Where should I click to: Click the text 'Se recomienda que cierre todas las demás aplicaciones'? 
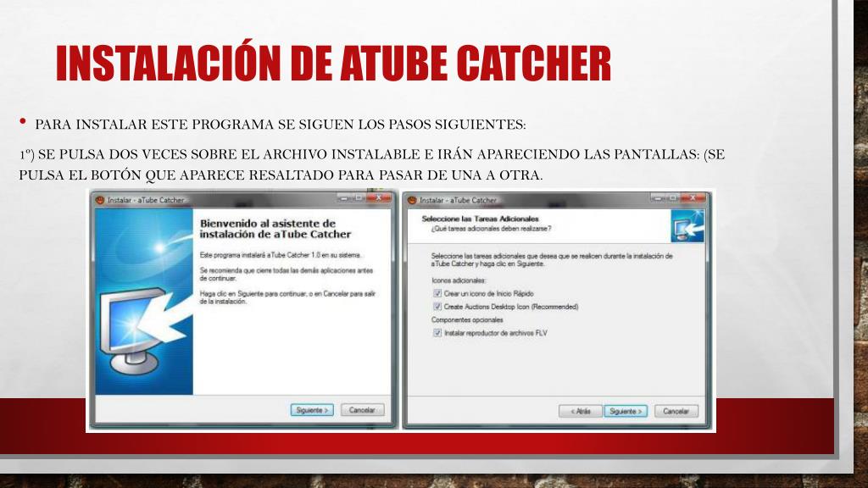point(287,274)
